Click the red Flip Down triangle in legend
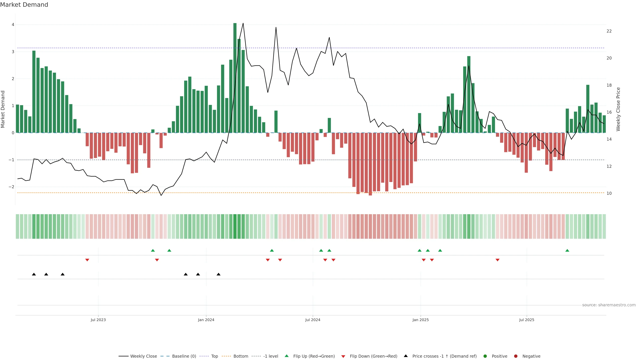Viewport: 644px width, 362px height. [343, 356]
